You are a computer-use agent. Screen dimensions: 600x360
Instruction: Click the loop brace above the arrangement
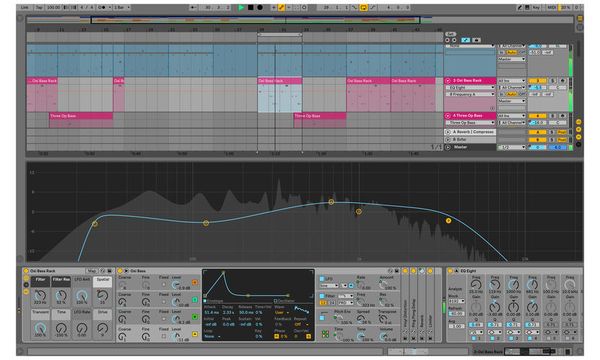pos(280,35)
